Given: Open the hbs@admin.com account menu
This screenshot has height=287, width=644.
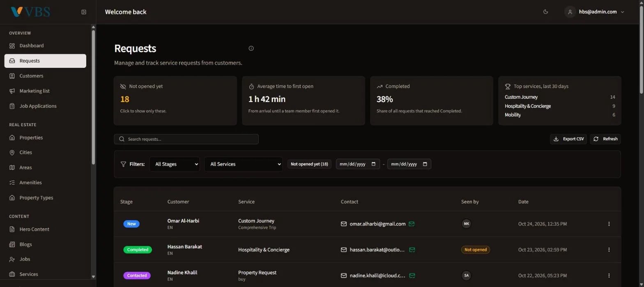Looking at the screenshot, I should [594, 12].
